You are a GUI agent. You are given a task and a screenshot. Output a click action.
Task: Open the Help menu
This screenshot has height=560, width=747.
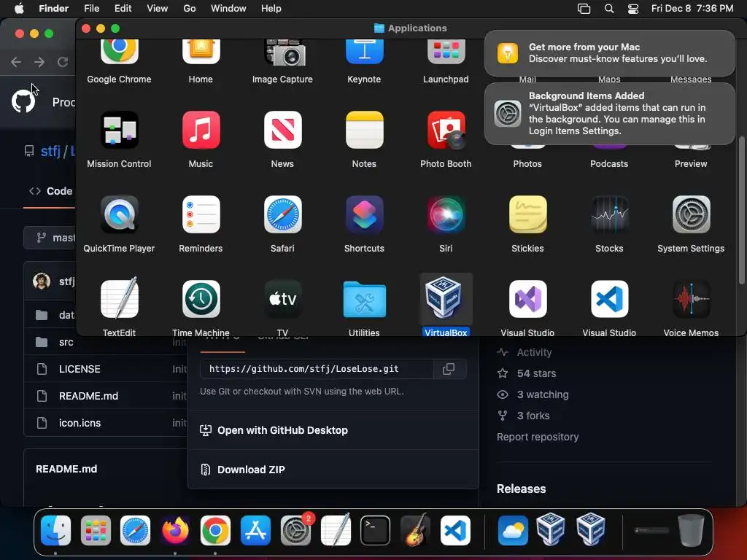pos(271,9)
